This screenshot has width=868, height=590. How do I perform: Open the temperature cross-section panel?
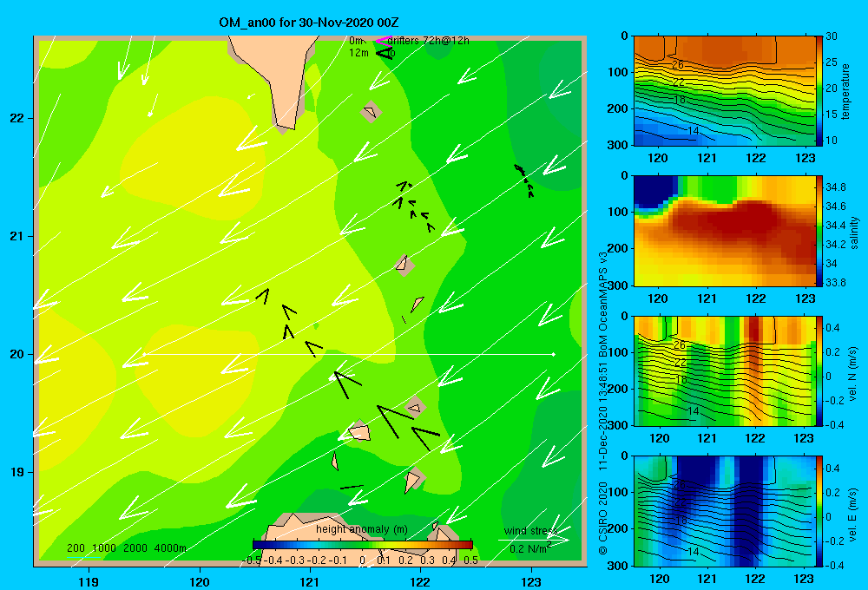[724, 91]
